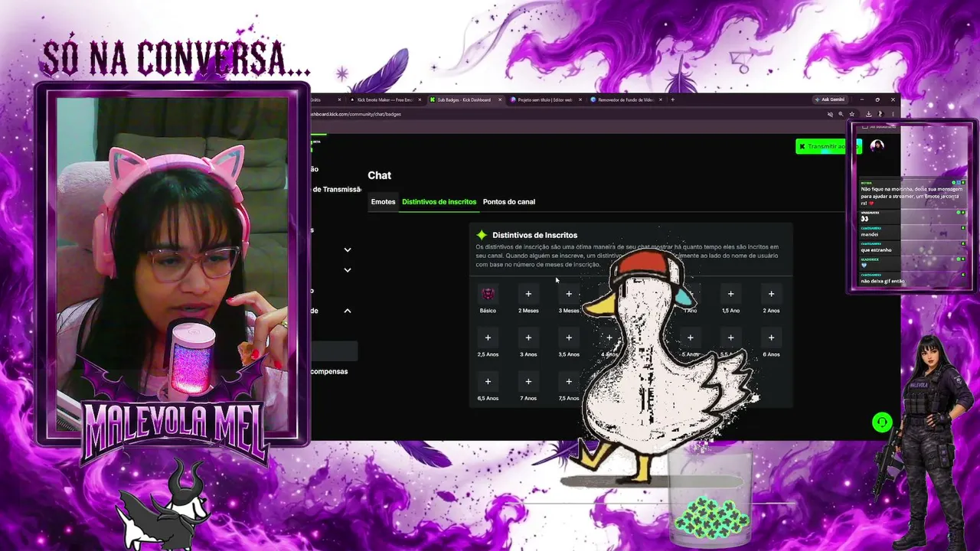
Task: Add a badge for 2,5 Anos
Action: (x=488, y=337)
